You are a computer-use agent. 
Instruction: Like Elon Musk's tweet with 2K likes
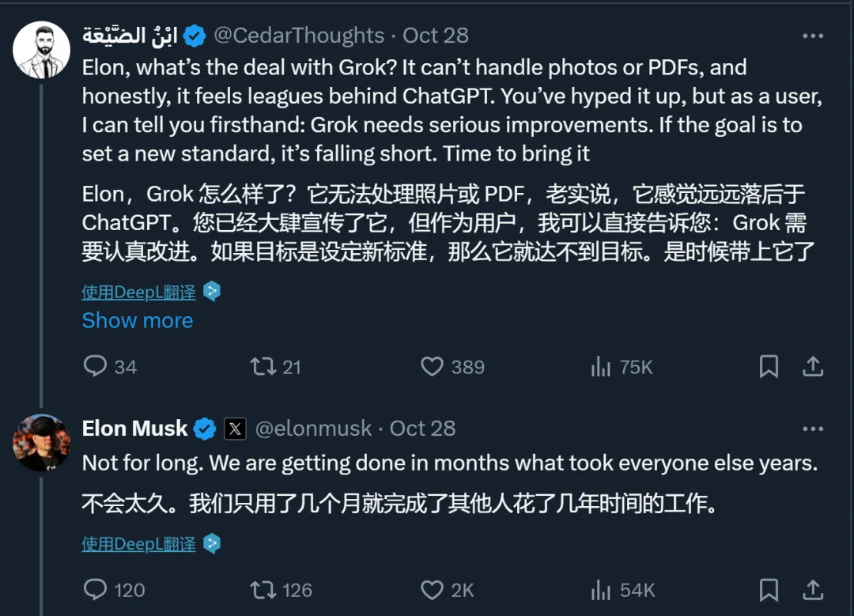[432, 589]
